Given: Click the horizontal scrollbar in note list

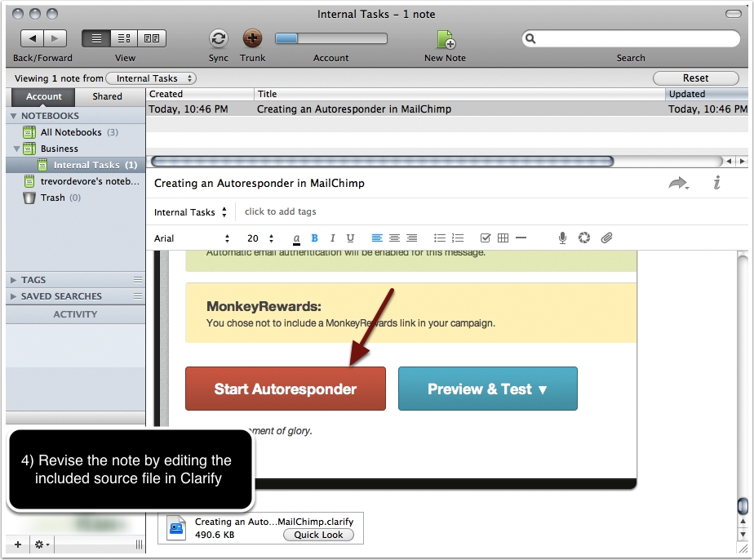Looking at the screenshot, I should (x=382, y=161).
